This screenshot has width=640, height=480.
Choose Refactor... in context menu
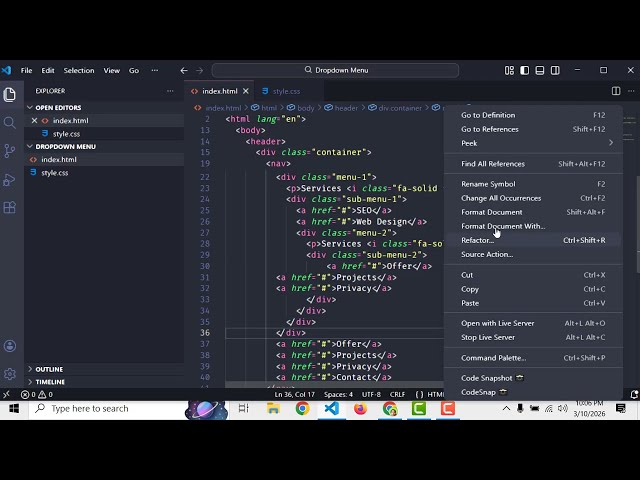pos(533,240)
